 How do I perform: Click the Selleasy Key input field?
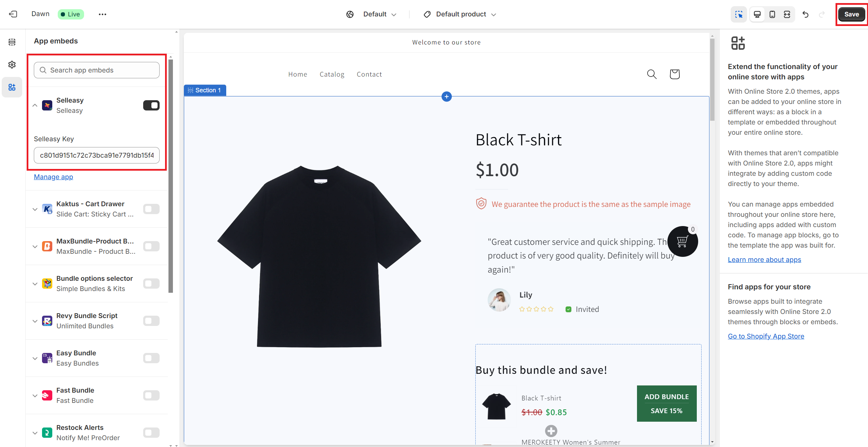pyautogui.click(x=96, y=155)
